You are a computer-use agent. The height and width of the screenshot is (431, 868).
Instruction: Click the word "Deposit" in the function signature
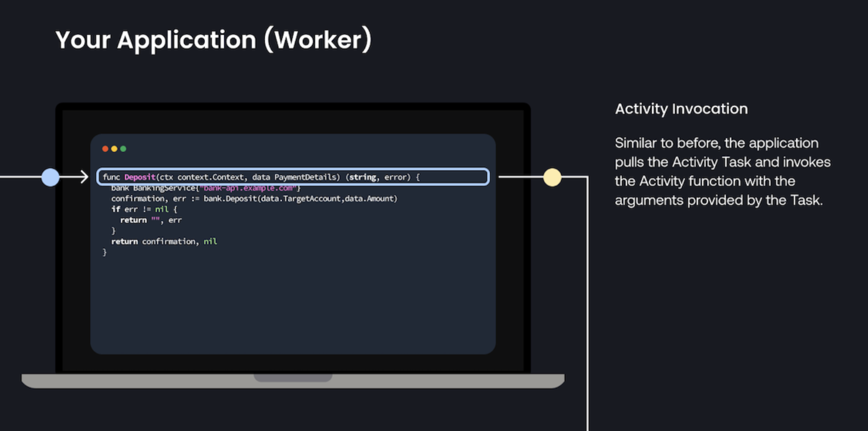[140, 177]
